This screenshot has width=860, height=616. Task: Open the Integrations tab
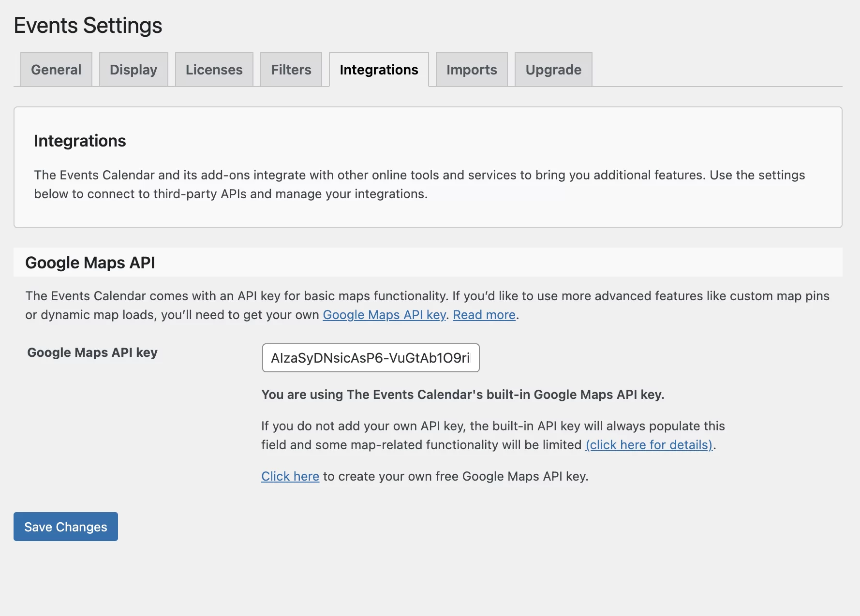[x=379, y=70]
